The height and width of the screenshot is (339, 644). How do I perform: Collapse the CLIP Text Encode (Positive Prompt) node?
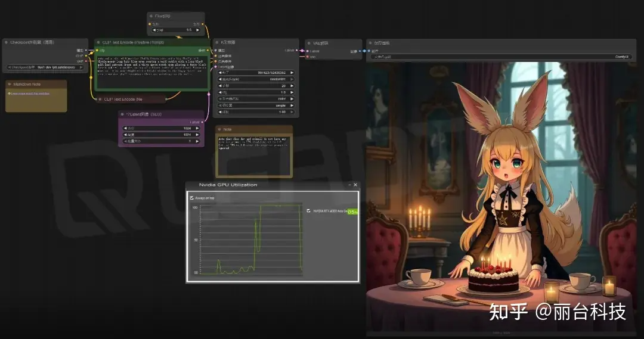[x=98, y=42]
